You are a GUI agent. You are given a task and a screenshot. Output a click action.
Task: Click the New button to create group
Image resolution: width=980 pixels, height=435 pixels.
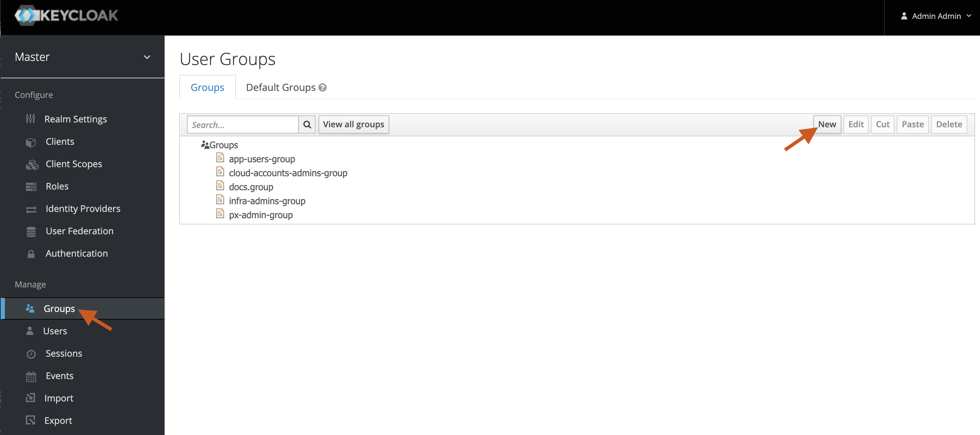pos(826,123)
